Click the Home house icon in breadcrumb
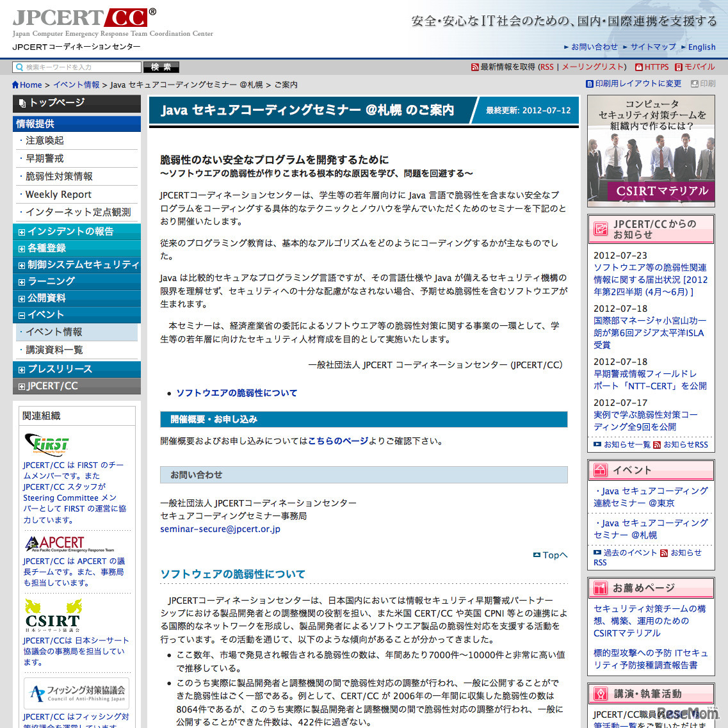 [x=15, y=85]
